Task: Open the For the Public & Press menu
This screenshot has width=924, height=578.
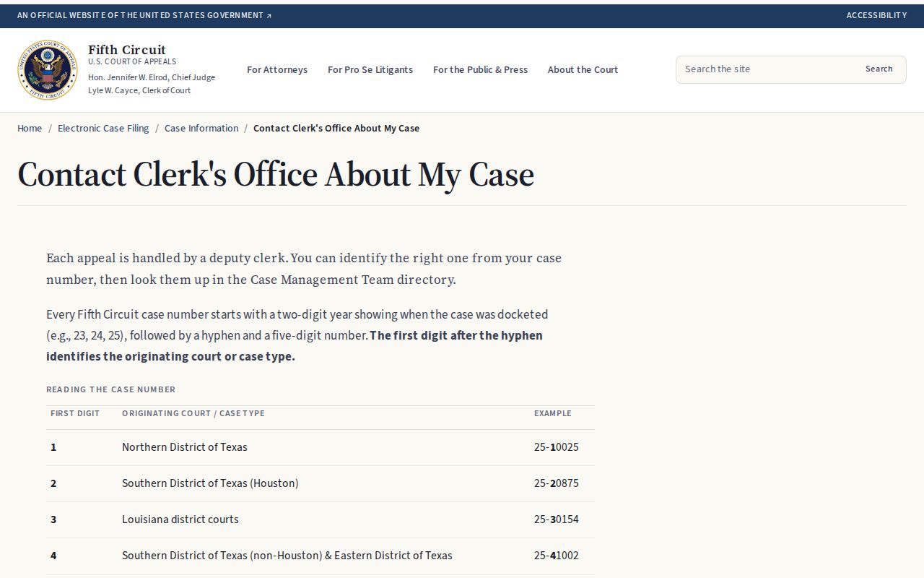Action: pos(480,70)
